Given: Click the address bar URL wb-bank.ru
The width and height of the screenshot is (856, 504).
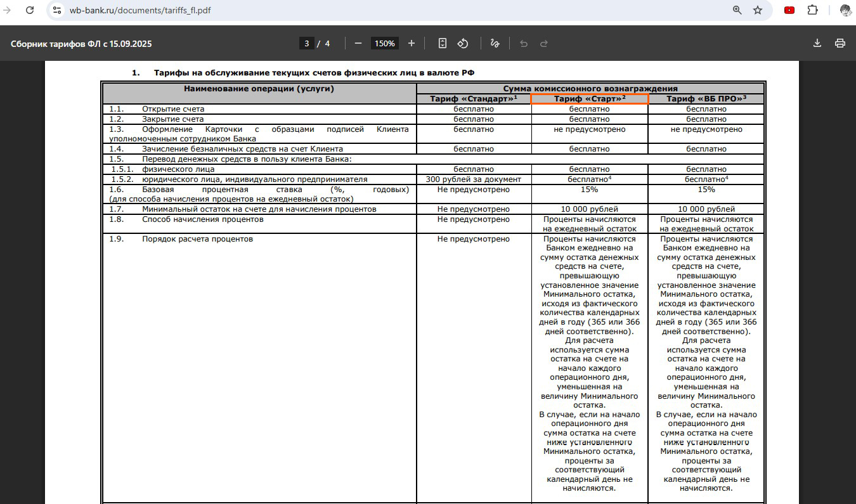Looking at the screenshot, I should click(x=139, y=10).
